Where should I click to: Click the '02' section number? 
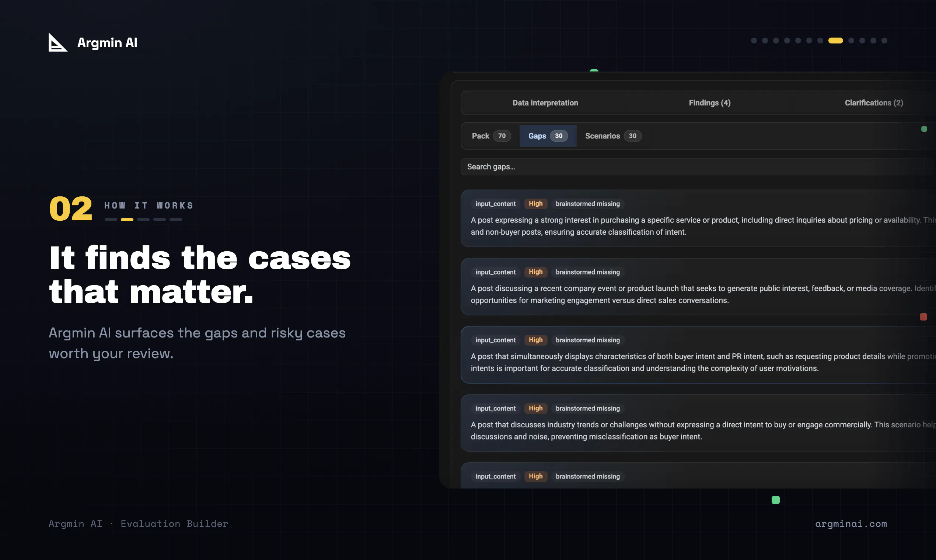coord(71,209)
